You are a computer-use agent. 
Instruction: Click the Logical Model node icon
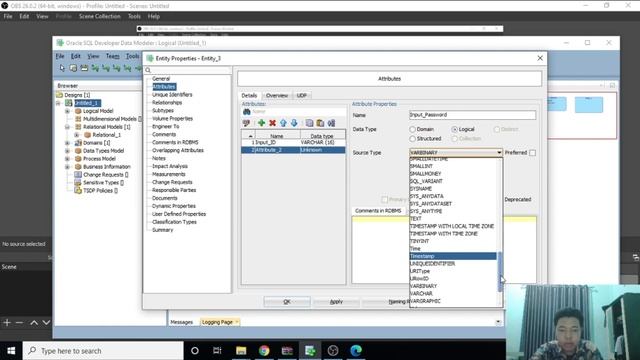coord(78,111)
